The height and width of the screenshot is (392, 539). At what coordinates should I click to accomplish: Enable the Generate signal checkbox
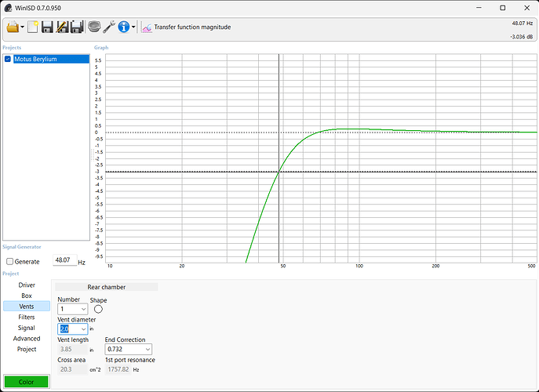pyautogui.click(x=10, y=261)
